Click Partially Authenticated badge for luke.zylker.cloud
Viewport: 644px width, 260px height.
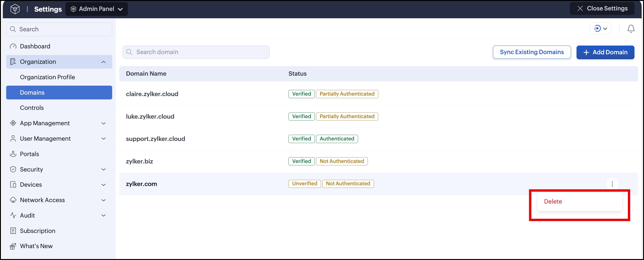(x=347, y=116)
